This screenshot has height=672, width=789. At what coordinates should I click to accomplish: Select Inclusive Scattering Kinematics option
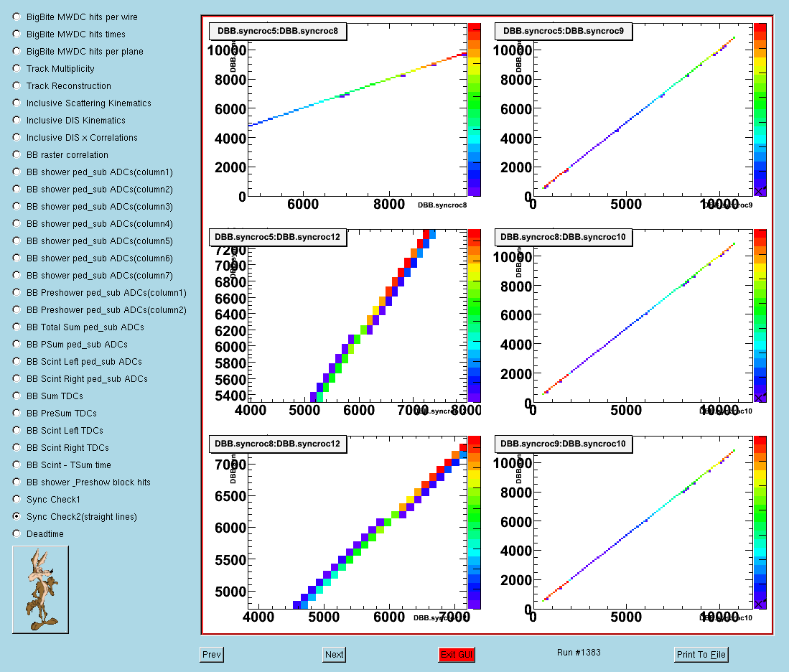(17, 103)
